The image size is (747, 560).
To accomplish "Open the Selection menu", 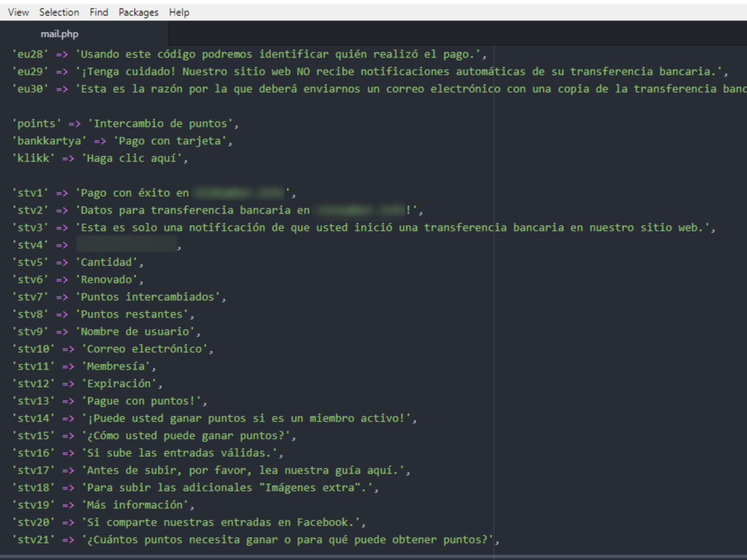I will click(x=59, y=13).
